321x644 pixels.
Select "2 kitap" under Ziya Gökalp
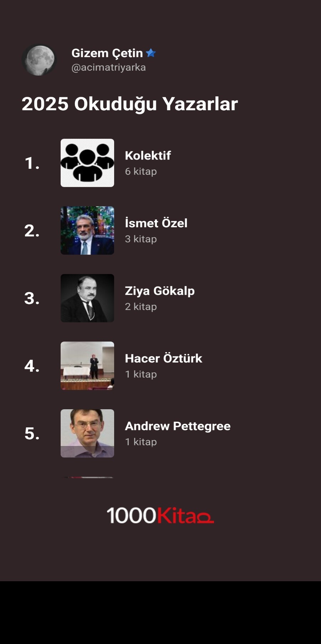[141, 307]
